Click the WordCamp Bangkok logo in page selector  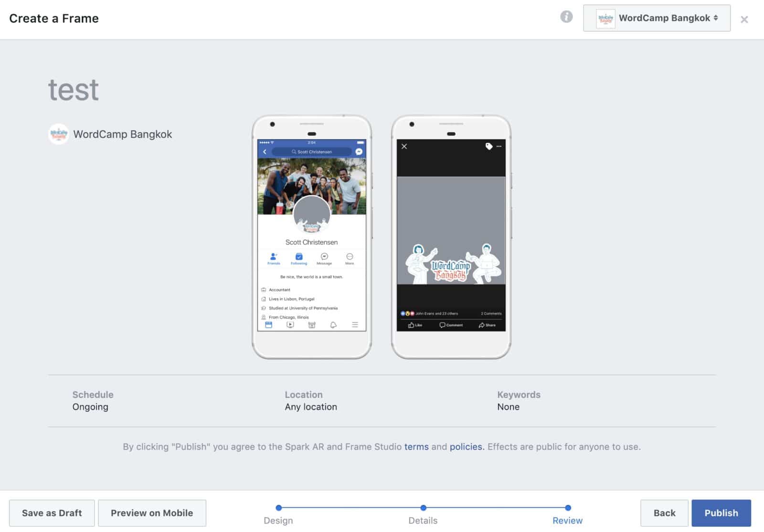pos(605,18)
